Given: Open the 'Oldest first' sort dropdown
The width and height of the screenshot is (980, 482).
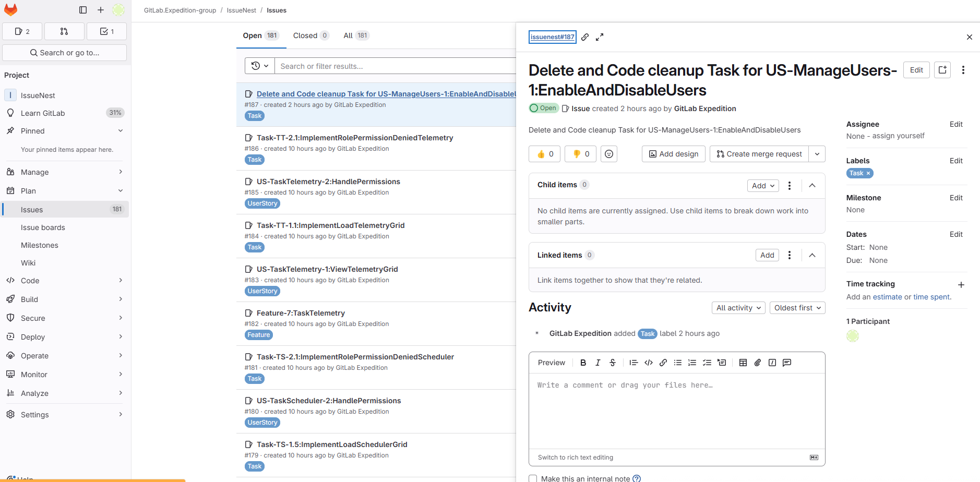Looking at the screenshot, I should (x=797, y=308).
